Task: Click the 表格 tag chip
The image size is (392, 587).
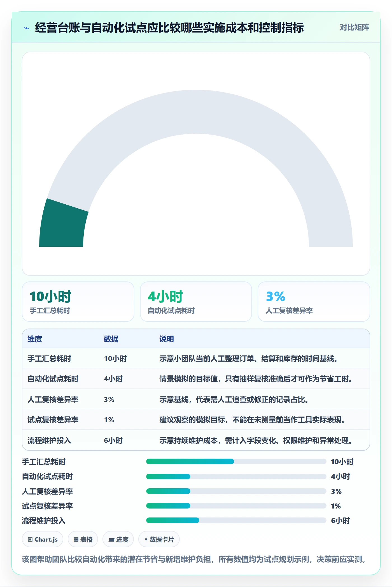Action: coord(83,539)
